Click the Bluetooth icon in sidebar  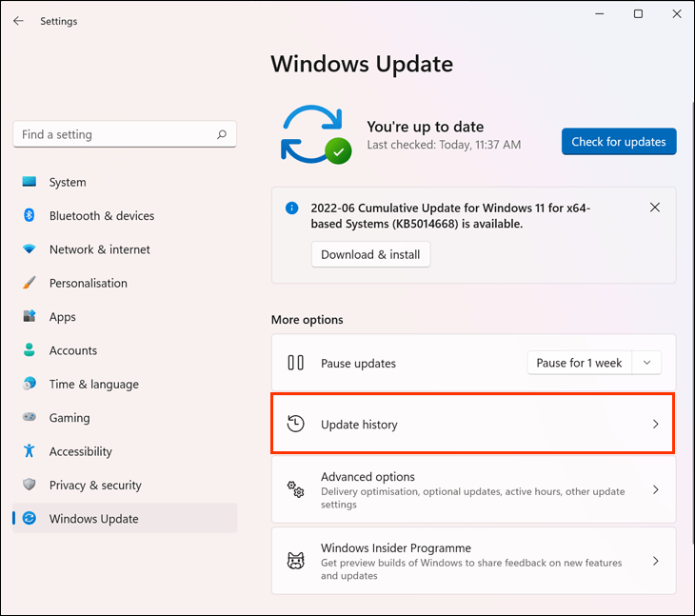coord(30,215)
